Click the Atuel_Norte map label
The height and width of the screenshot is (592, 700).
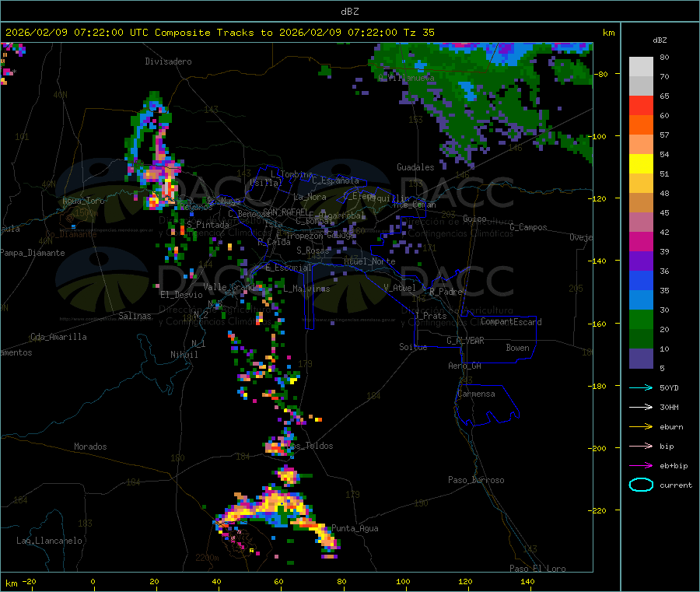pyautogui.click(x=369, y=261)
